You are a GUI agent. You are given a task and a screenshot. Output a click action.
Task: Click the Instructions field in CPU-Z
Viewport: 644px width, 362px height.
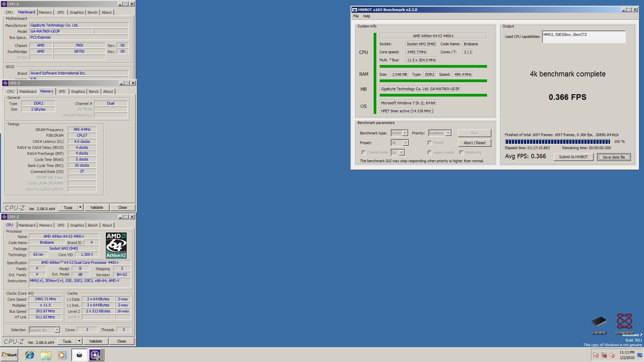coord(80,283)
